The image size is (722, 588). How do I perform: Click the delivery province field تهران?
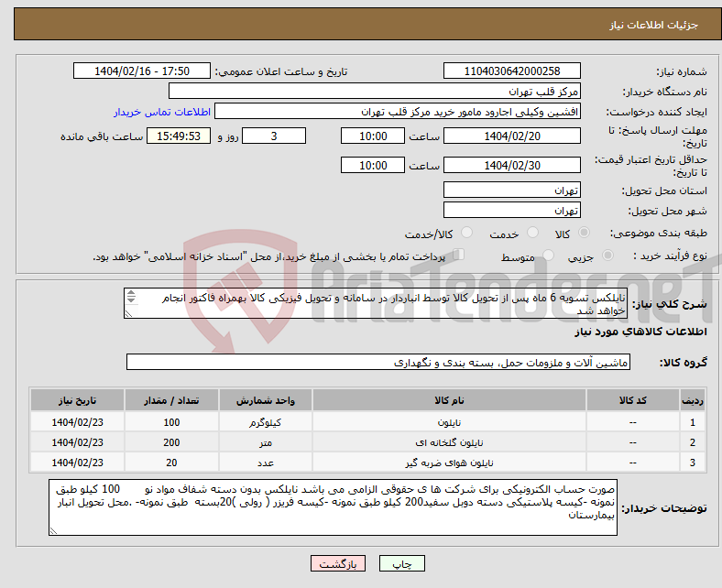[x=512, y=190]
